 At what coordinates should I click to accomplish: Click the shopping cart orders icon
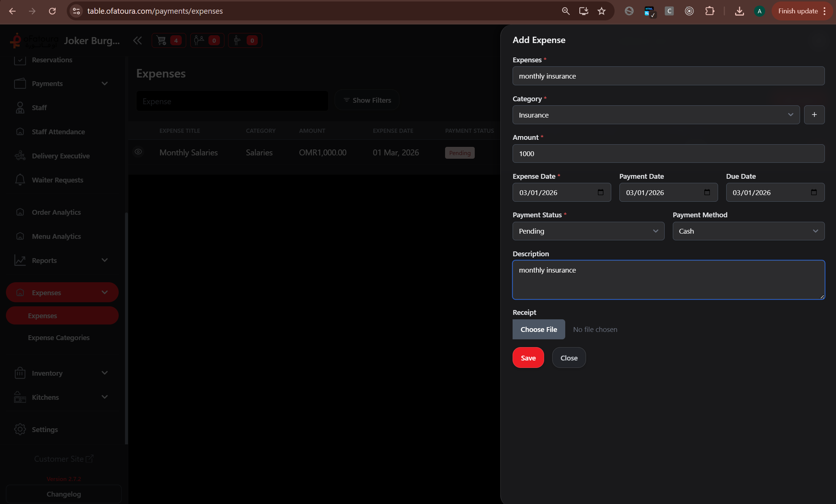point(162,40)
